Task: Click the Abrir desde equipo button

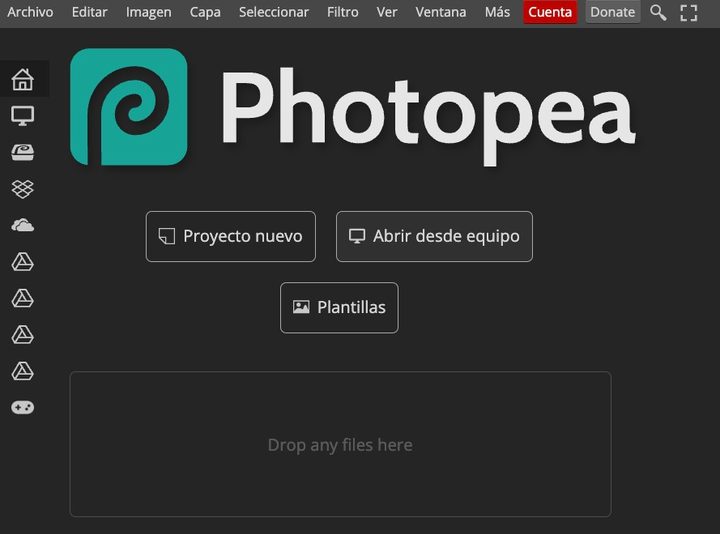Action: 434,237
